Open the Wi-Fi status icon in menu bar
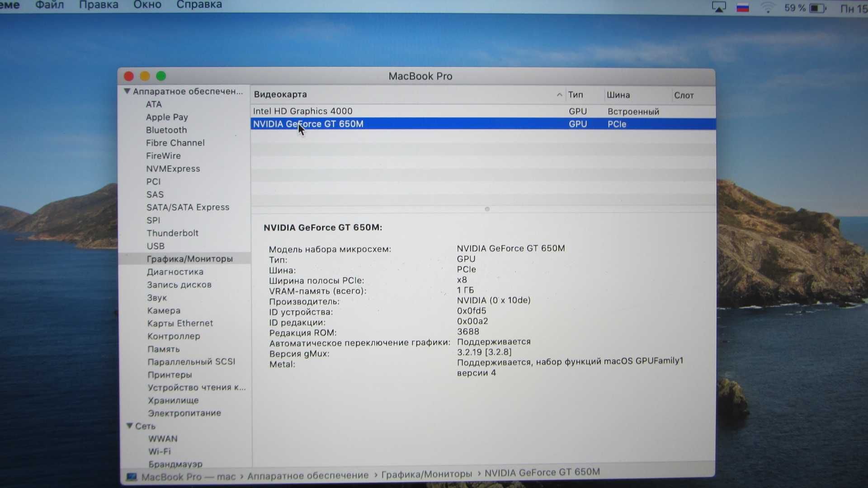The height and width of the screenshot is (488, 868). (768, 8)
